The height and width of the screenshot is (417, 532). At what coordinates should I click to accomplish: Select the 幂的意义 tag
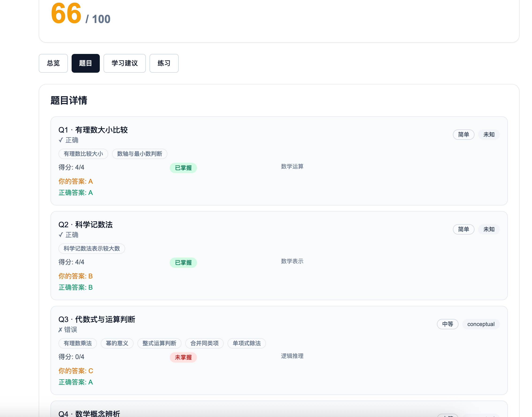(117, 343)
